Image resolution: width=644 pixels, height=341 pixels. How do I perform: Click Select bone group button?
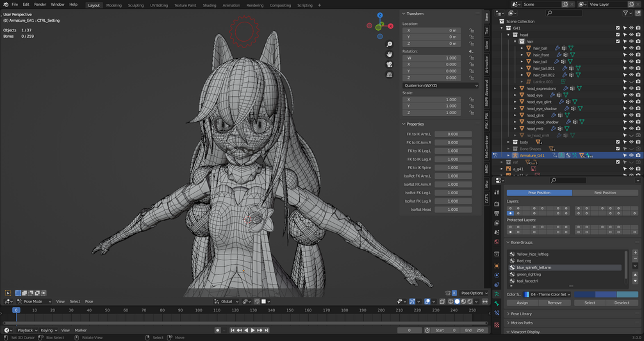tap(590, 303)
